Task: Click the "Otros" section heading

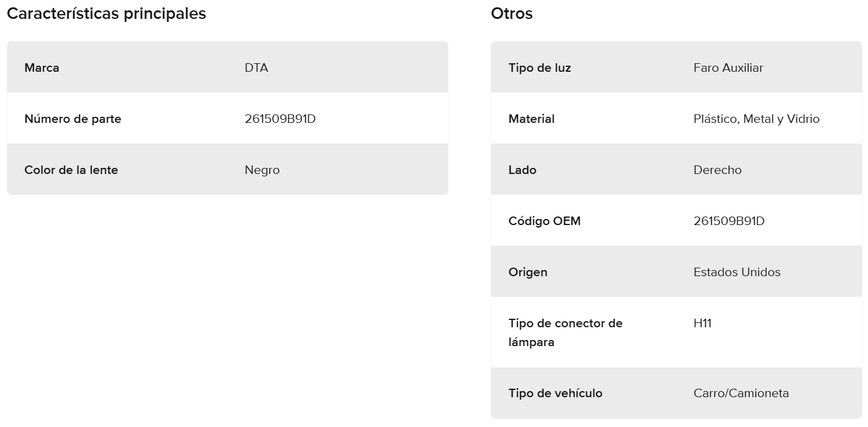Action: point(512,13)
